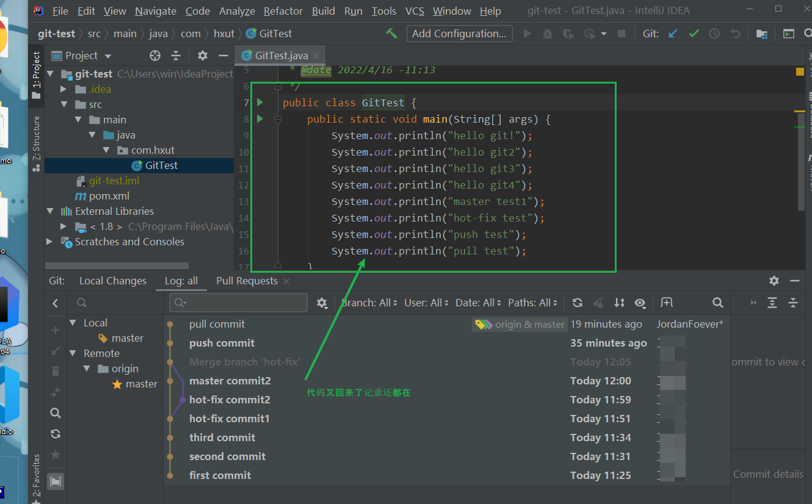Open the Branch: All filter dropdown
Image resolution: width=812 pixels, height=504 pixels.
tap(369, 303)
